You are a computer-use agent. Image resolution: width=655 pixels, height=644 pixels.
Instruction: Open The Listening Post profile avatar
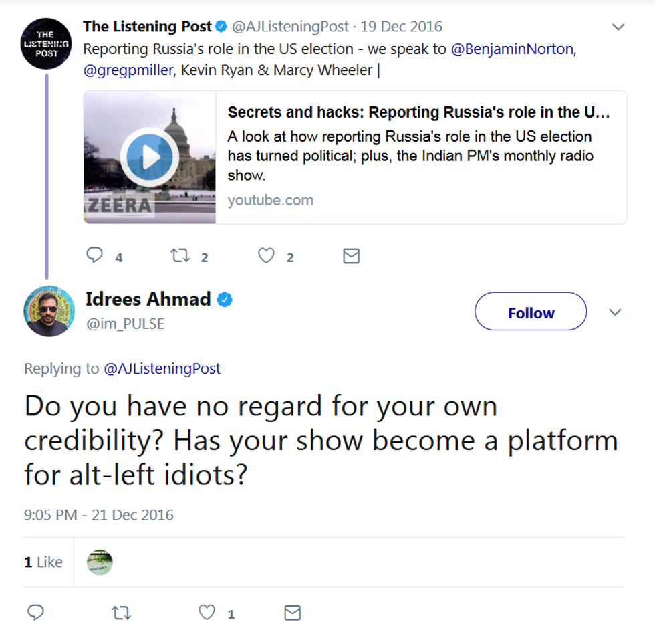pos(46,44)
